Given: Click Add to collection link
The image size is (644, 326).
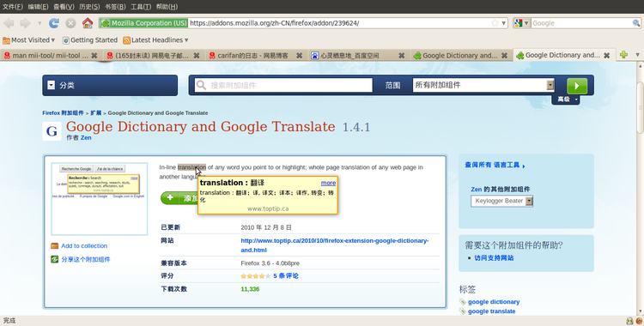Looking at the screenshot, I should [84, 246].
